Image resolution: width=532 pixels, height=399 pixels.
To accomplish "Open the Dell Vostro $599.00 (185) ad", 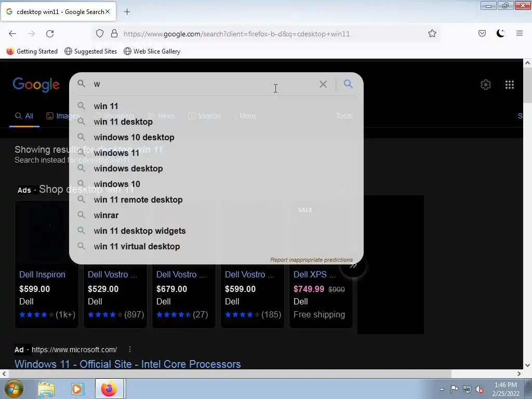I will click(x=252, y=296).
